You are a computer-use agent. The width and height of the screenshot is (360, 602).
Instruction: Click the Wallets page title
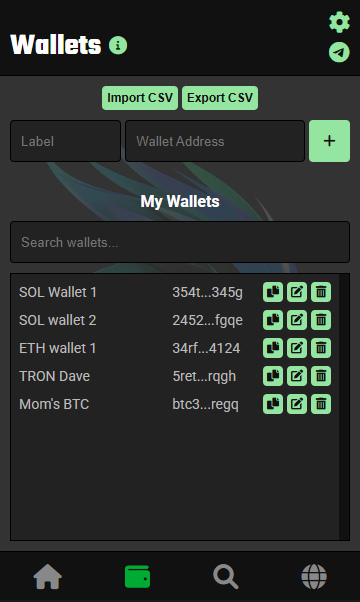(x=56, y=45)
